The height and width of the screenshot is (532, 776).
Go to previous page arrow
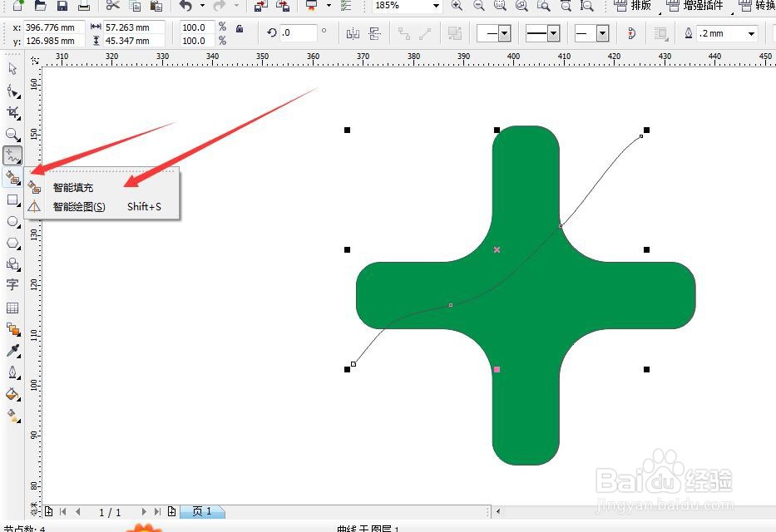pyautogui.click(x=78, y=512)
